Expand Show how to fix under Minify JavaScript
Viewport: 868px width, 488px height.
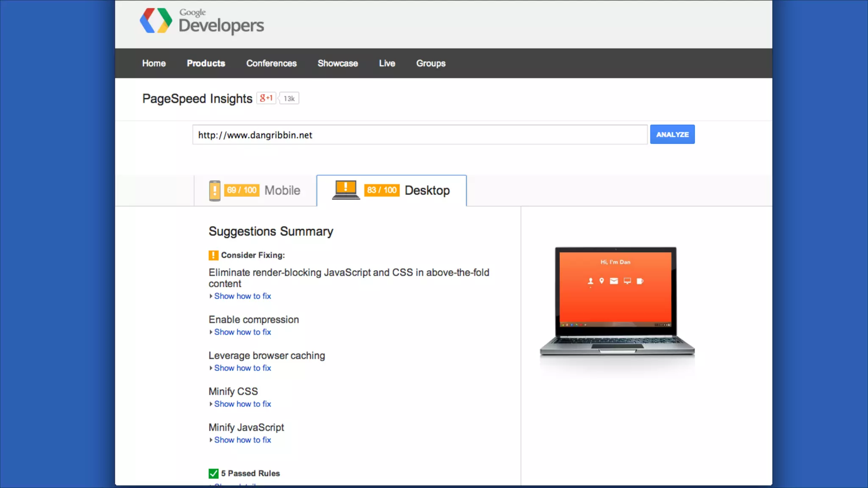(242, 440)
